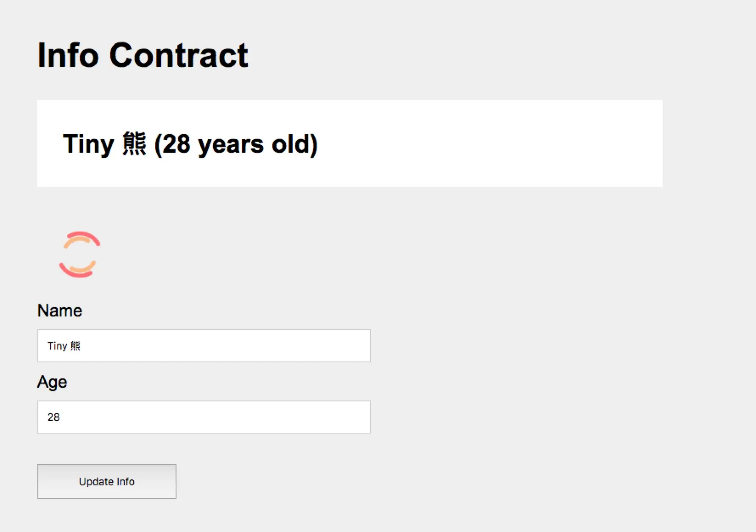This screenshot has width=756, height=532.
Task: Click the word "Info" in the page title
Action: click(68, 55)
